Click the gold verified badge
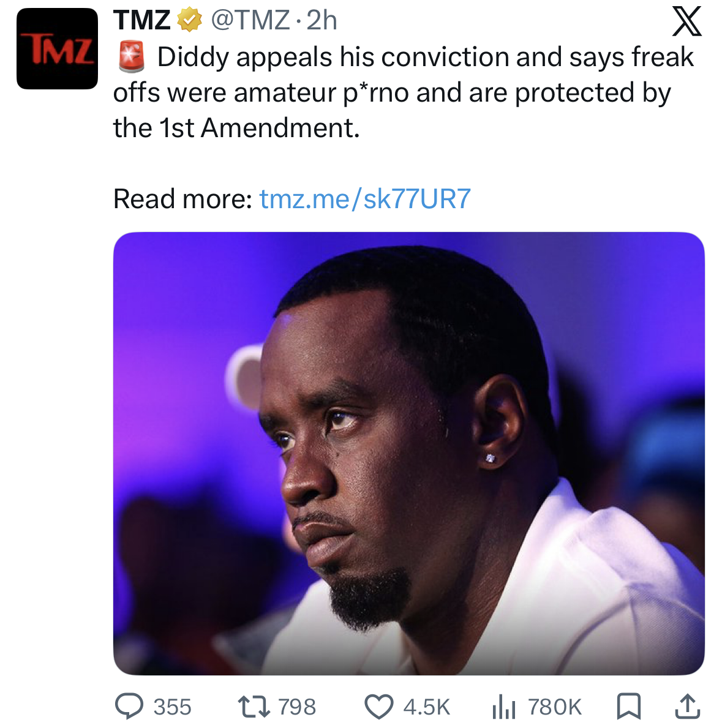722x728 pixels. tap(189, 20)
